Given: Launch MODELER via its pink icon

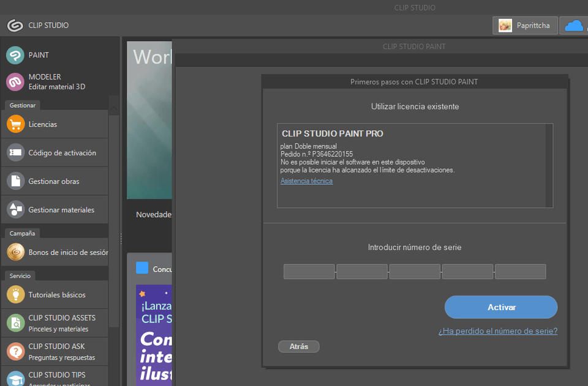Looking at the screenshot, I should 15,81.
